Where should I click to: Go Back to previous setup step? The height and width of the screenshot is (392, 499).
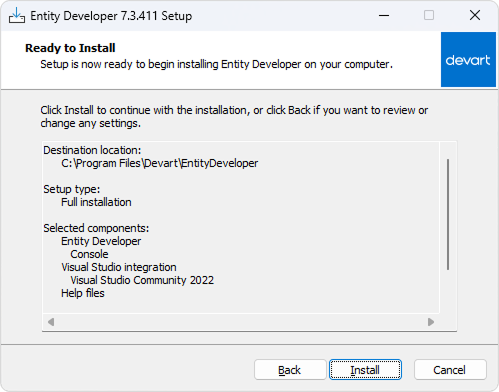[x=290, y=370]
